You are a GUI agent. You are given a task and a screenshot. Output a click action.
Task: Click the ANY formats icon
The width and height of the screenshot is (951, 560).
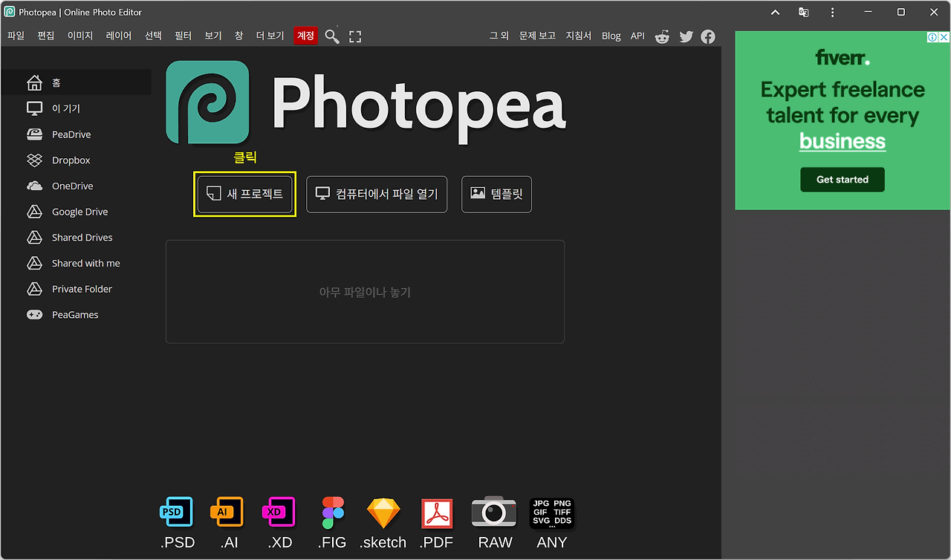552,512
